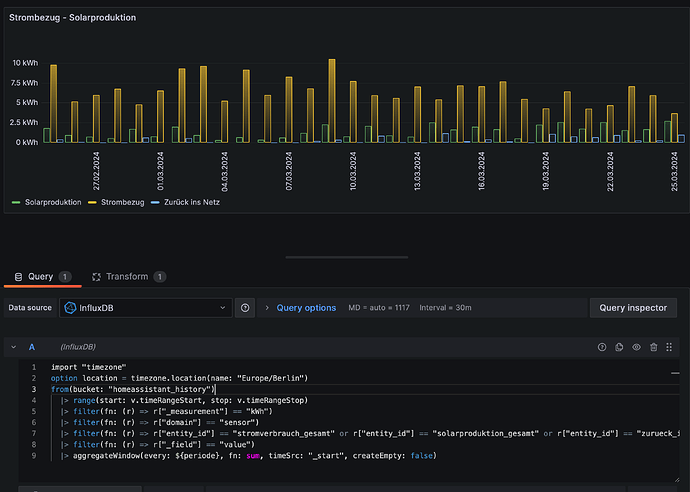Click the Query options link
Screen dimensions: 690x492
click(306, 308)
